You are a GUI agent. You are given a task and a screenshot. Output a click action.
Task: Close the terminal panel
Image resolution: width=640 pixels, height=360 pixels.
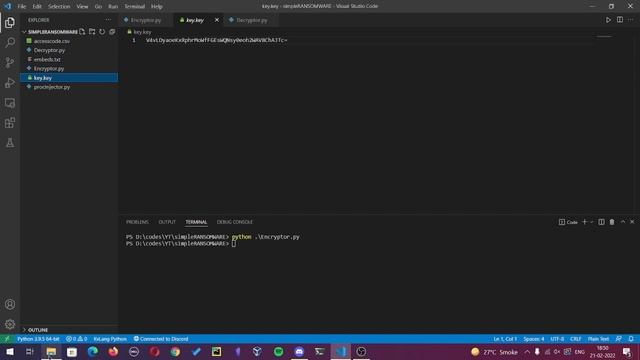[632, 222]
